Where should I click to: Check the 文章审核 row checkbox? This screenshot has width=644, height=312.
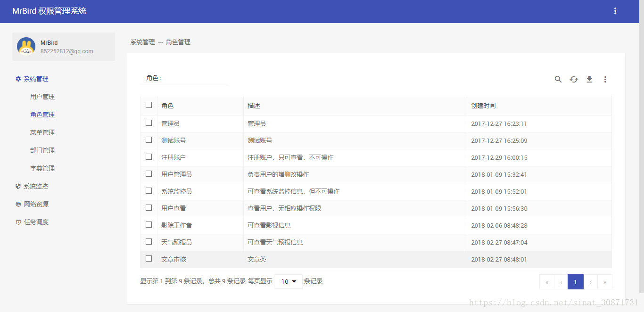(x=149, y=258)
